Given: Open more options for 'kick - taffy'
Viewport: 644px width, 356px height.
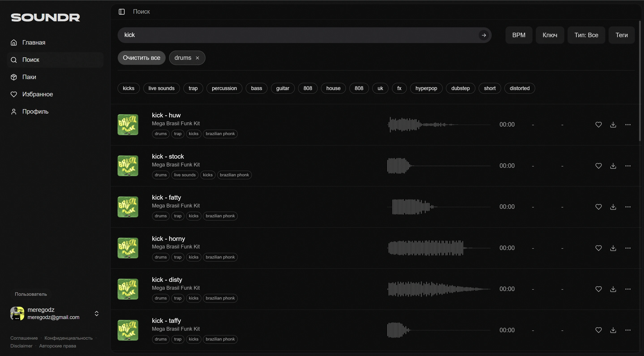Looking at the screenshot, I should tap(628, 330).
